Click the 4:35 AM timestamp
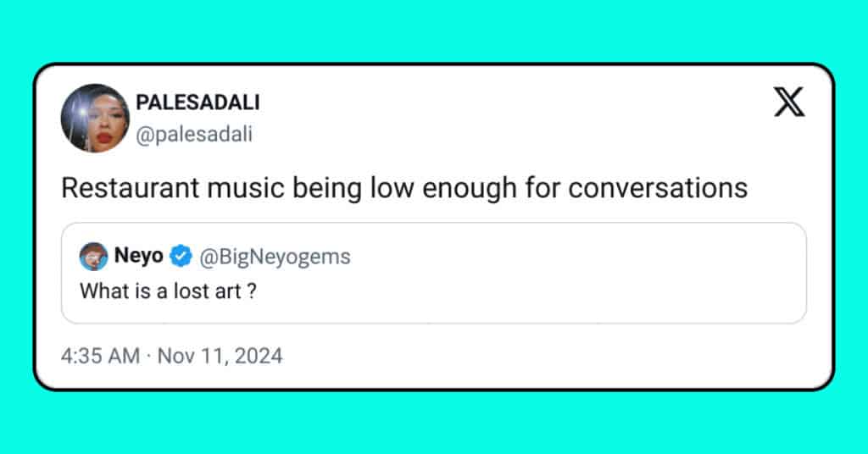Viewport: 868px width, 454px height. tap(100, 356)
